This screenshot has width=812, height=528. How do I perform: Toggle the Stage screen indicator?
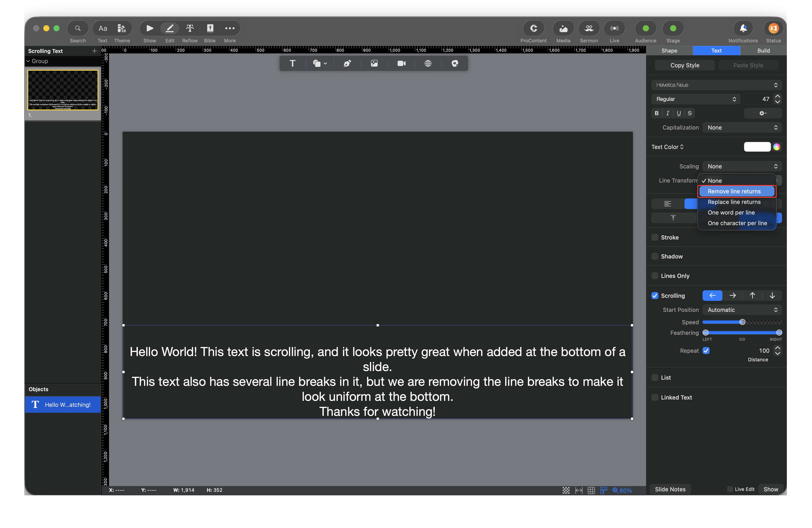[673, 28]
